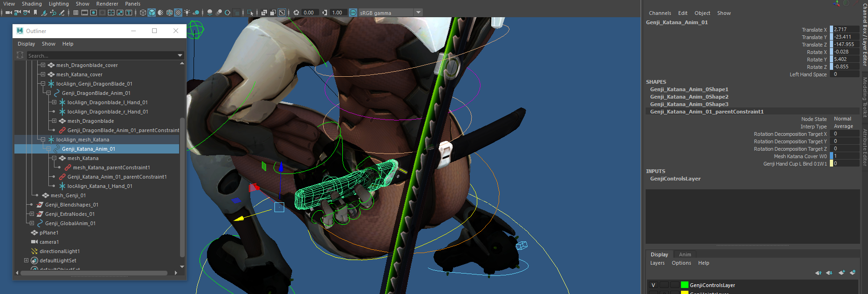Toggle the Field Chart icon

pyautogui.click(x=111, y=13)
